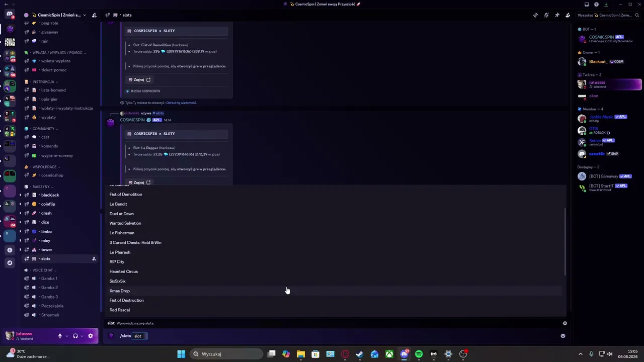Open server folder with 63 badge
This screenshot has width=644, height=362.
click(10, 56)
